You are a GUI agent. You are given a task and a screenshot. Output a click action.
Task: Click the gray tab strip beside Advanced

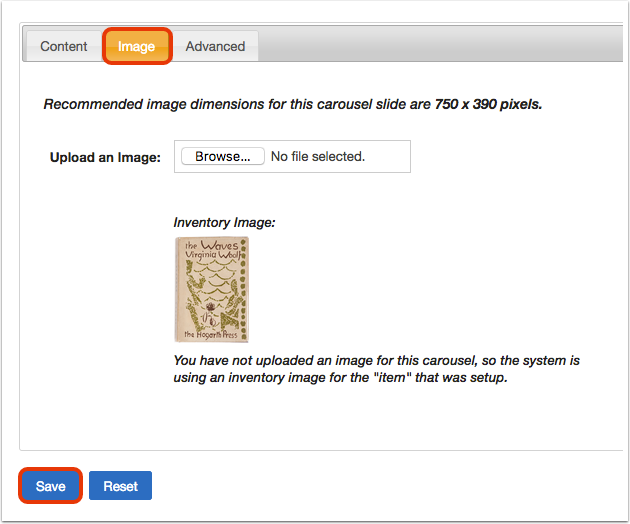440,44
